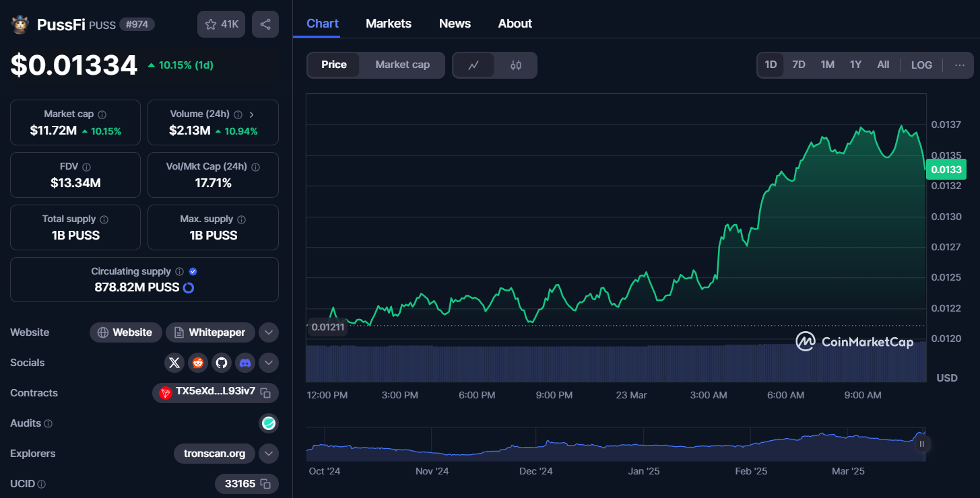Show info for Vol/Mkt Cap (24h)

pos(255,167)
